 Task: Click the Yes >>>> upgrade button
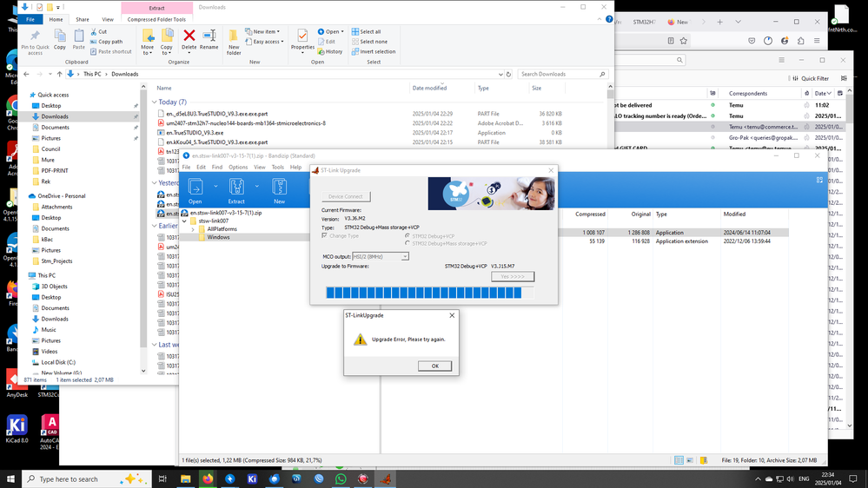pos(513,277)
